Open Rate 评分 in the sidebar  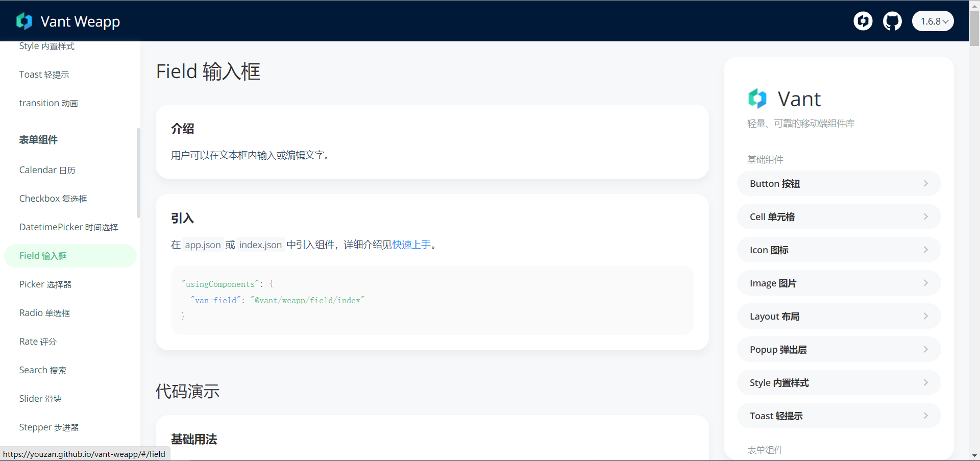point(37,341)
